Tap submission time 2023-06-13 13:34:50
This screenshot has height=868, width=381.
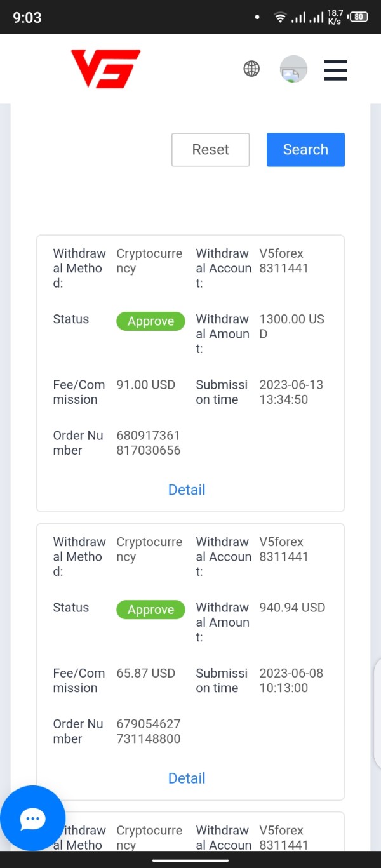291,392
